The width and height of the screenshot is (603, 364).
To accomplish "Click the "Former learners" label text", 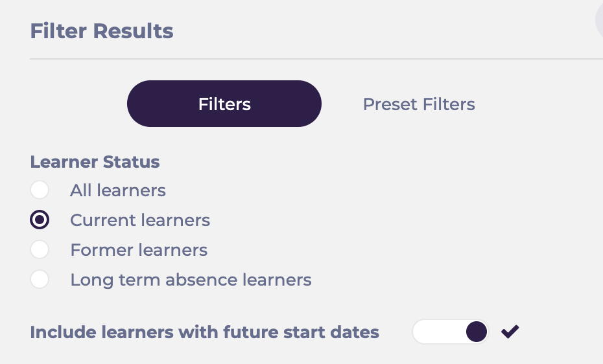I will (x=139, y=250).
